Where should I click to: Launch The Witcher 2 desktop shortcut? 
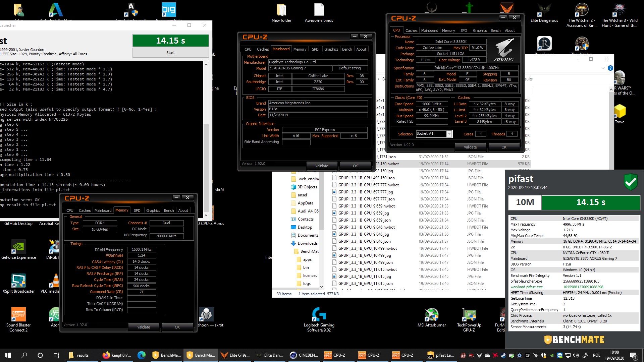(x=582, y=15)
